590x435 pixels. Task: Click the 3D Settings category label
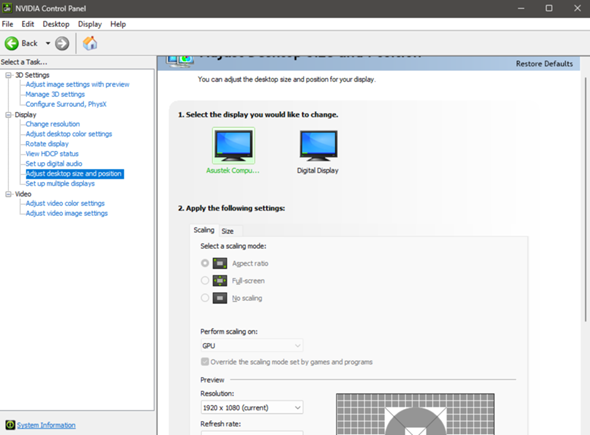pyautogui.click(x=32, y=75)
